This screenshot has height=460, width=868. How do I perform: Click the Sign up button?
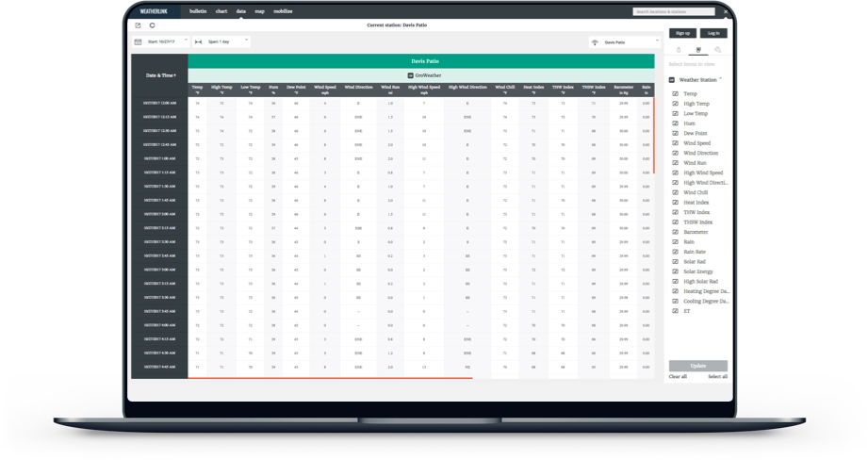coord(682,32)
